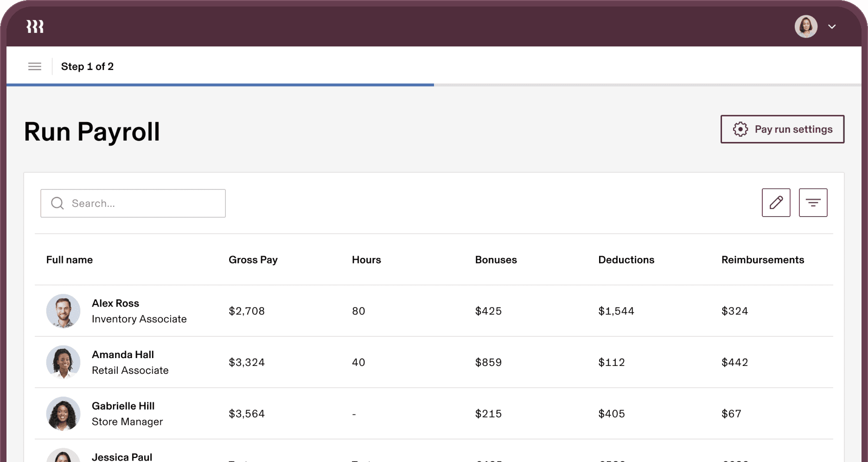
Task: Click the search magnifier icon
Action: (x=57, y=203)
